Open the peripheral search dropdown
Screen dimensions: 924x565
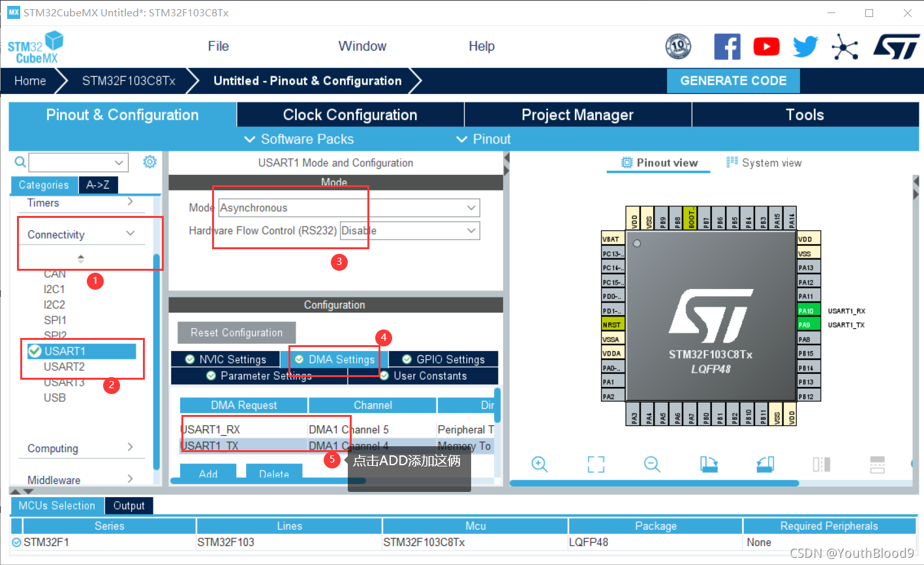(x=118, y=162)
